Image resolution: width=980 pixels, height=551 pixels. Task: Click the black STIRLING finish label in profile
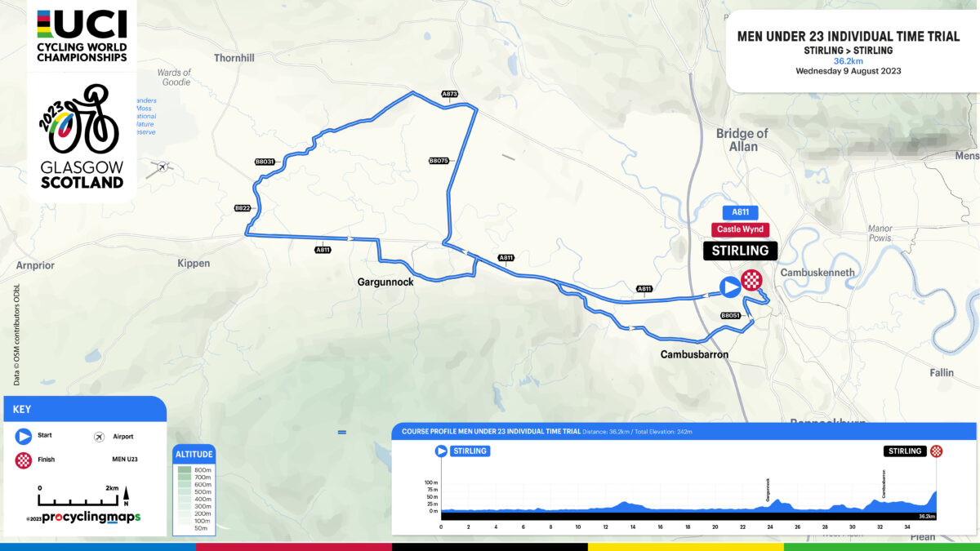click(x=905, y=451)
